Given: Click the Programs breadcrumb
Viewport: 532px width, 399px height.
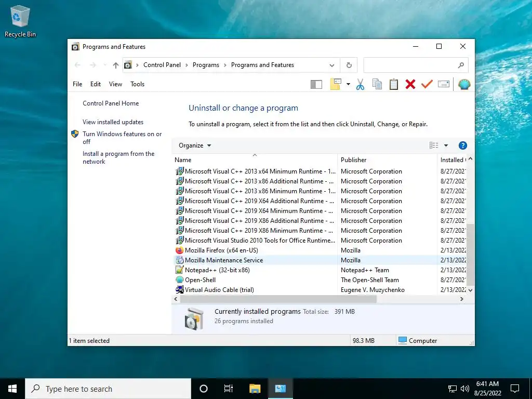Looking at the screenshot, I should (x=206, y=65).
